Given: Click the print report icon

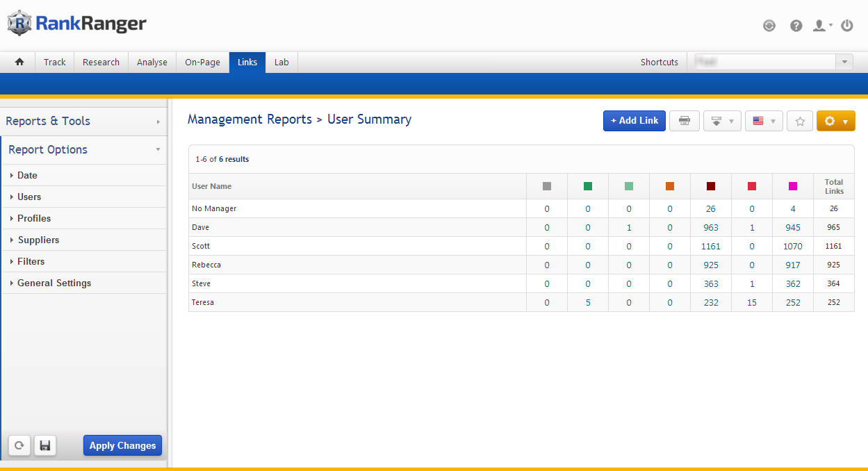Looking at the screenshot, I should [684, 121].
